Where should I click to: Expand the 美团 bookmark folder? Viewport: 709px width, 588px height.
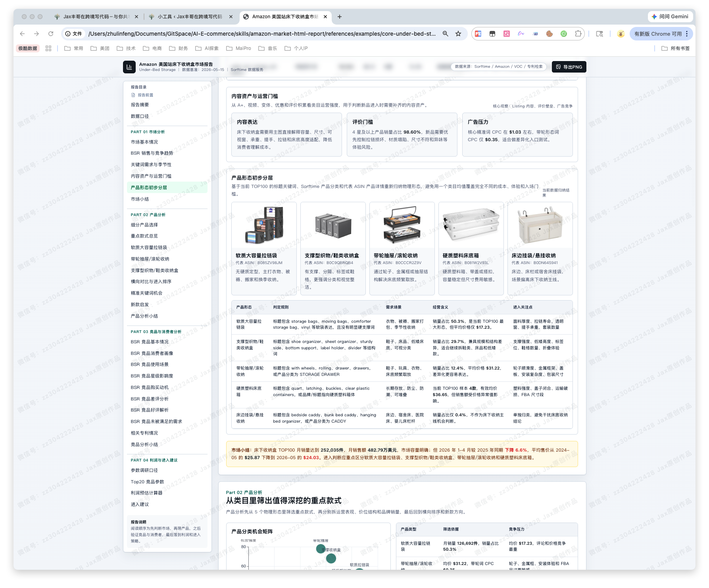coord(100,48)
